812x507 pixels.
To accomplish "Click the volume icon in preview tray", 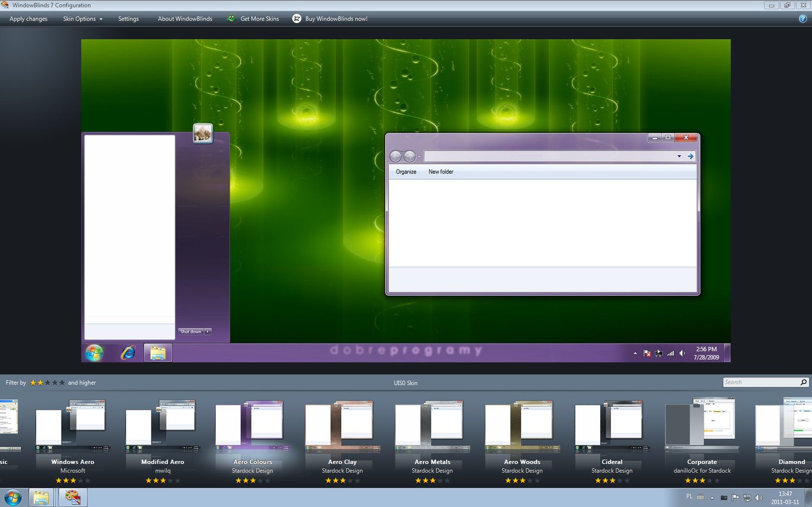I will [x=682, y=353].
